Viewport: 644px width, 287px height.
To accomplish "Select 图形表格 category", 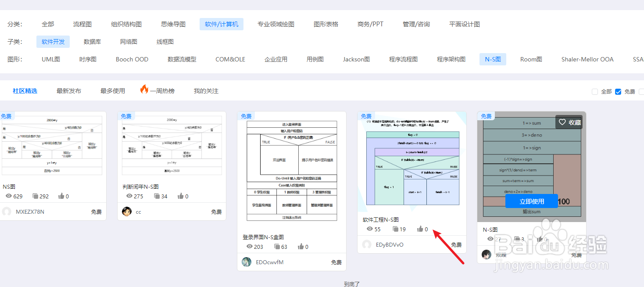I will [x=326, y=24].
